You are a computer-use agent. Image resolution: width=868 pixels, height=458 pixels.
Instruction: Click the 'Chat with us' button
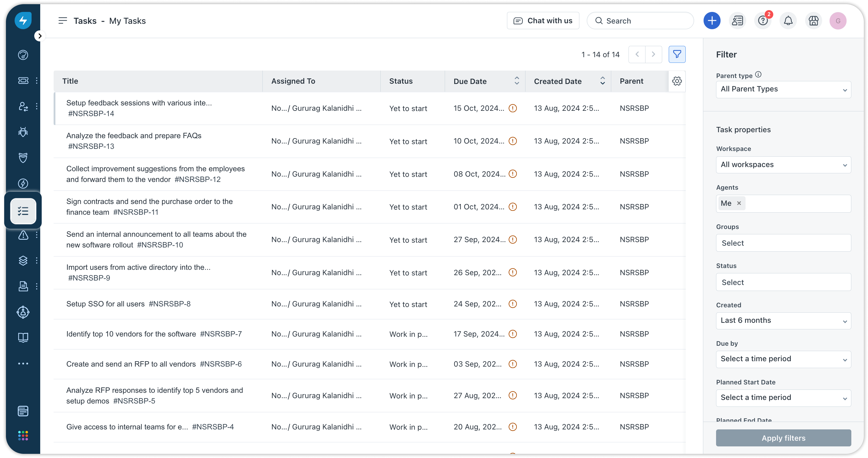click(543, 21)
